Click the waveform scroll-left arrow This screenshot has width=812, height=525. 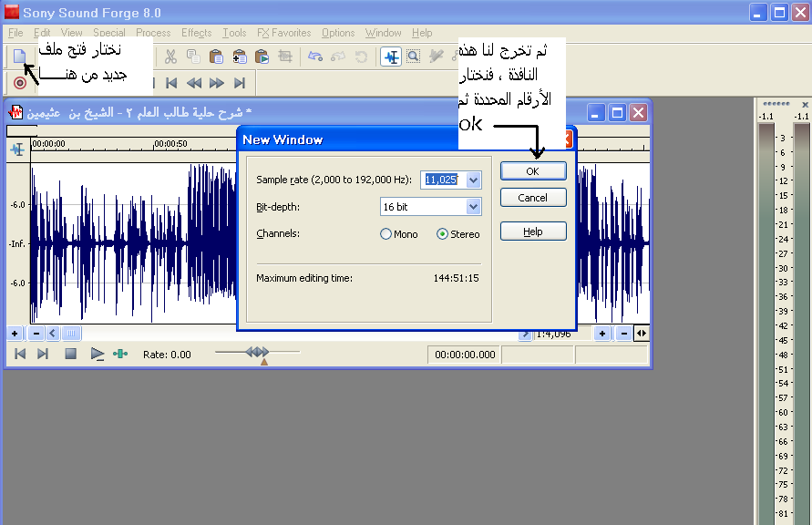52,334
